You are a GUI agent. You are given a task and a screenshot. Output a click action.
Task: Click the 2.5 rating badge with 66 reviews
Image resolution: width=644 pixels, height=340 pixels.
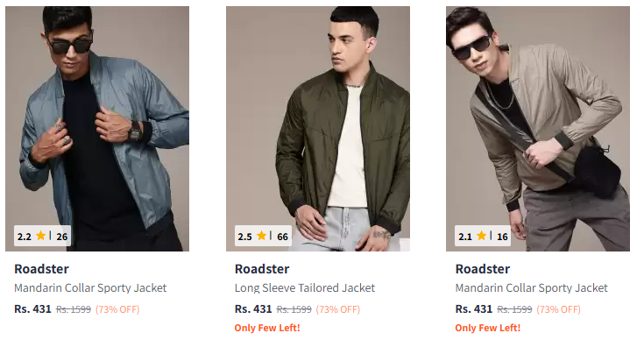click(x=263, y=236)
